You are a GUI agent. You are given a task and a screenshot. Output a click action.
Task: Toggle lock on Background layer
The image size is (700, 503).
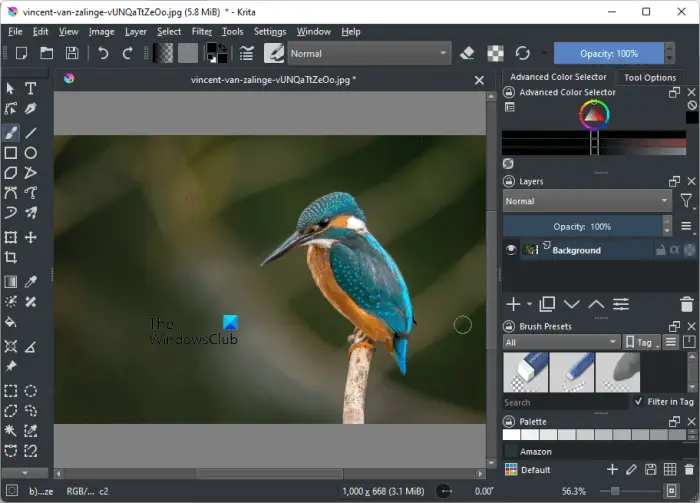point(660,250)
